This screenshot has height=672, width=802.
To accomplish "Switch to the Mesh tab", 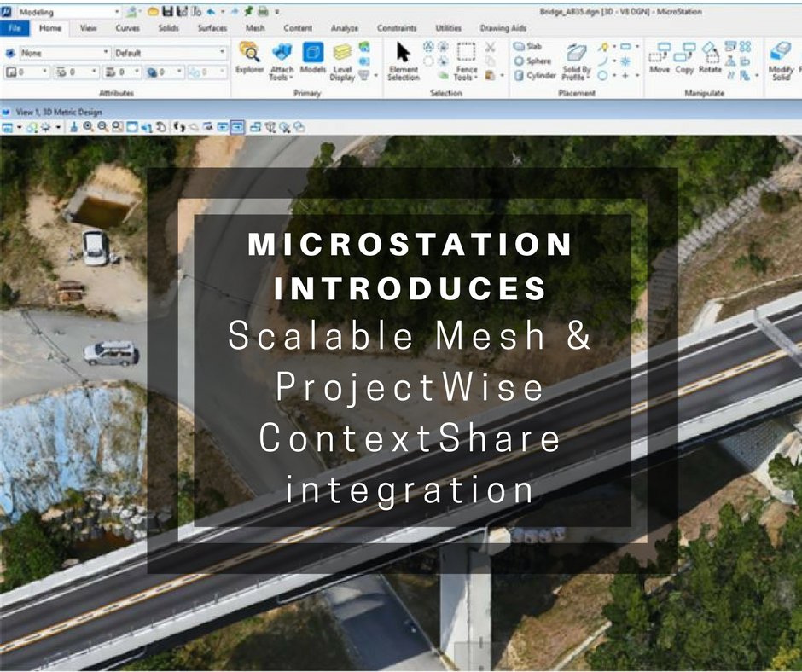I will [255, 28].
